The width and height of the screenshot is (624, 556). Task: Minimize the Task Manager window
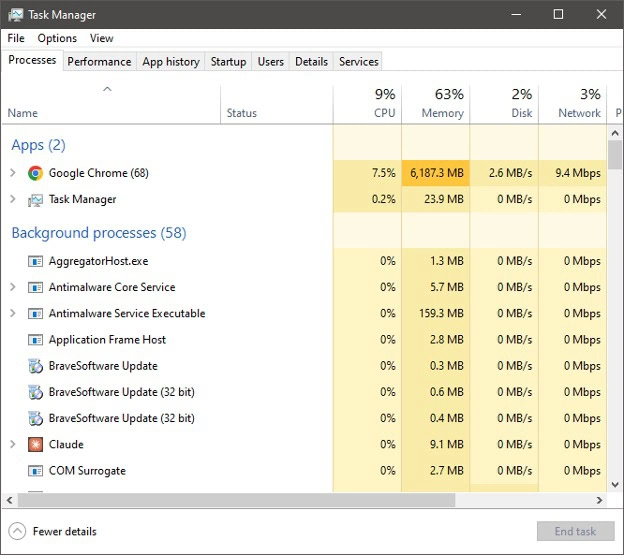517,15
